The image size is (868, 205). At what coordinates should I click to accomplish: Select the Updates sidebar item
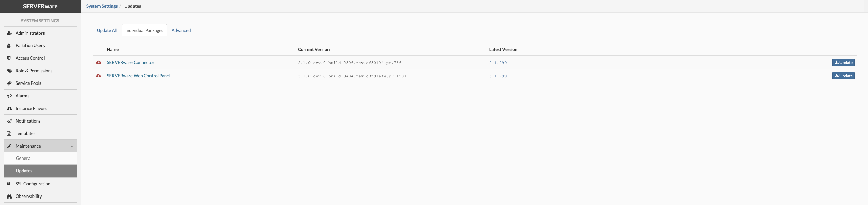tap(40, 171)
